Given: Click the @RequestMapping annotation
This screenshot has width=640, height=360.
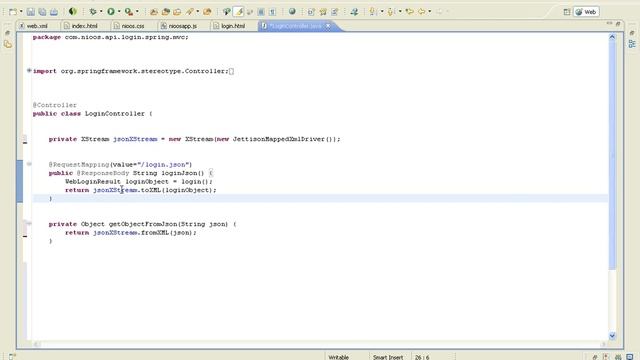Looking at the screenshot, I should 79,164.
